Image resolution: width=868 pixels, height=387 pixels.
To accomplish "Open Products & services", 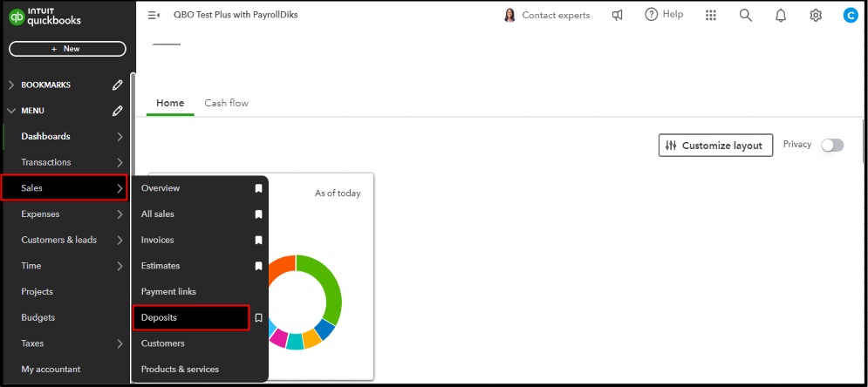I will coord(180,370).
